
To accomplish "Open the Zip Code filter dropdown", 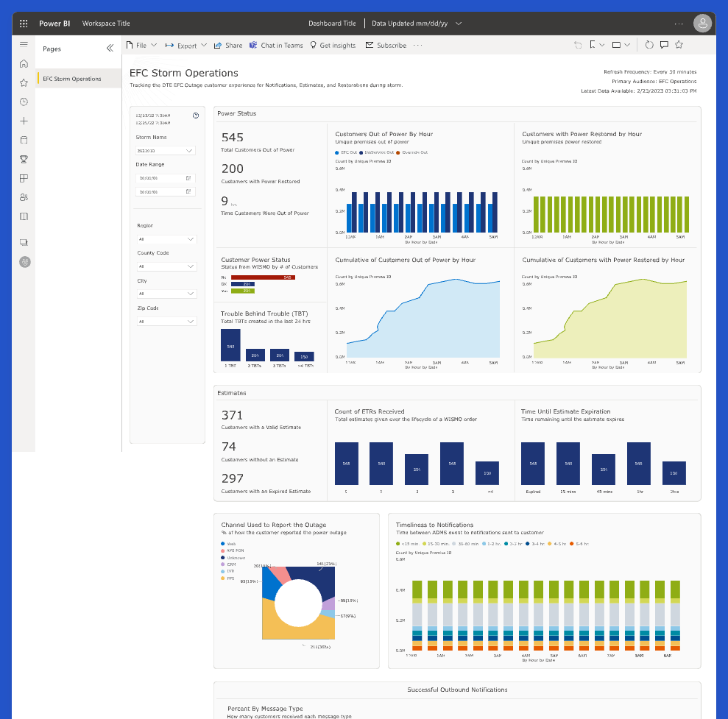I will [x=166, y=321].
